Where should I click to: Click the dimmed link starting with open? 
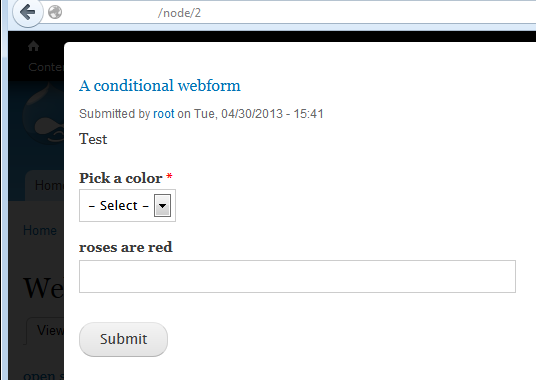(x=43, y=375)
